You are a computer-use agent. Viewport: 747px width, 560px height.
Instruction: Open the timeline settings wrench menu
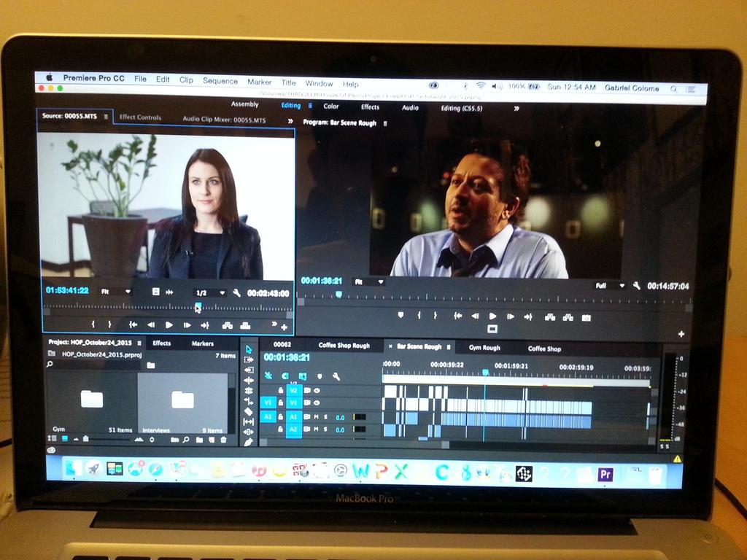(336, 377)
